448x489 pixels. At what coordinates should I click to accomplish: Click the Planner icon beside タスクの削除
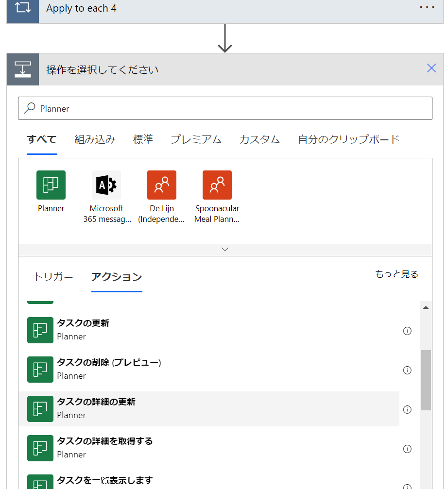(40, 370)
